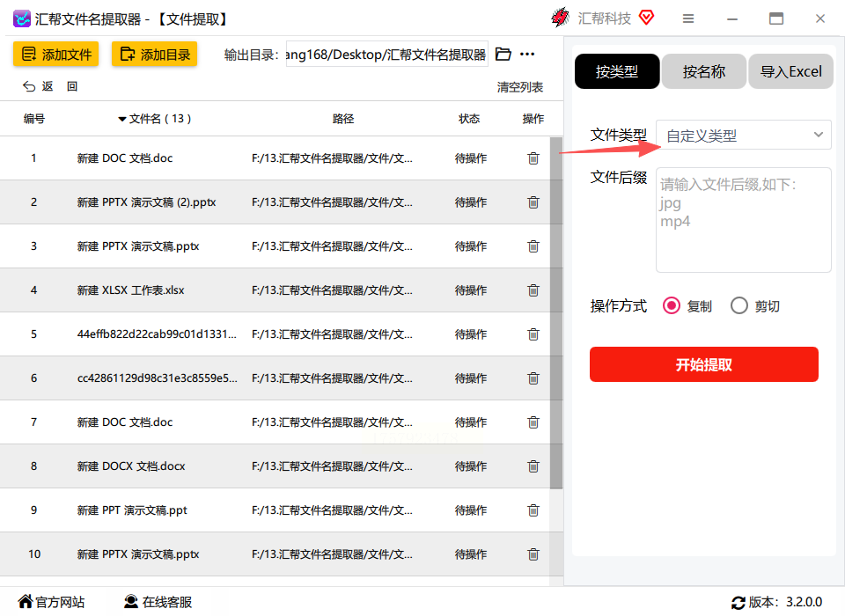Expand the 文件类型 自定义类型 dropdown
845x616 pixels.
click(744, 135)
